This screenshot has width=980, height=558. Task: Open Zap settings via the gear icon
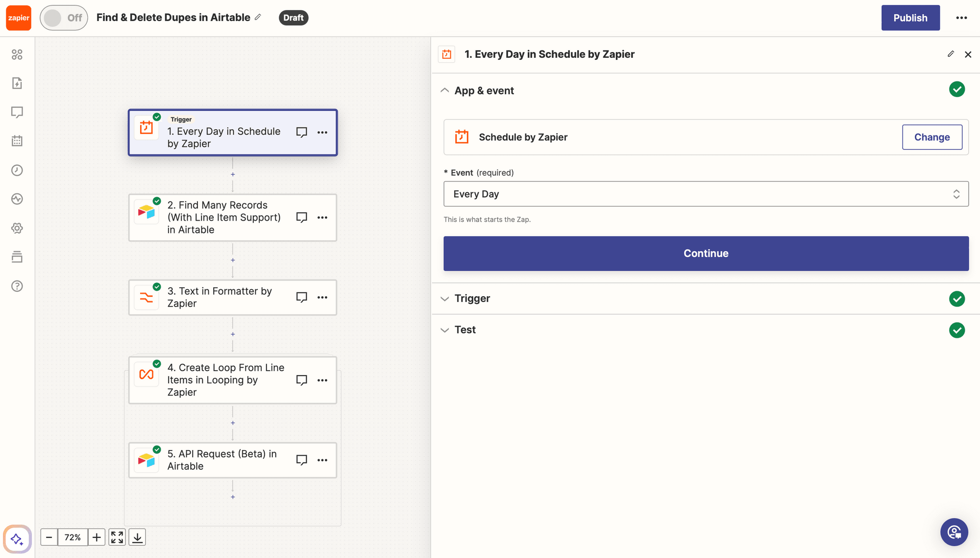[17, 228]
